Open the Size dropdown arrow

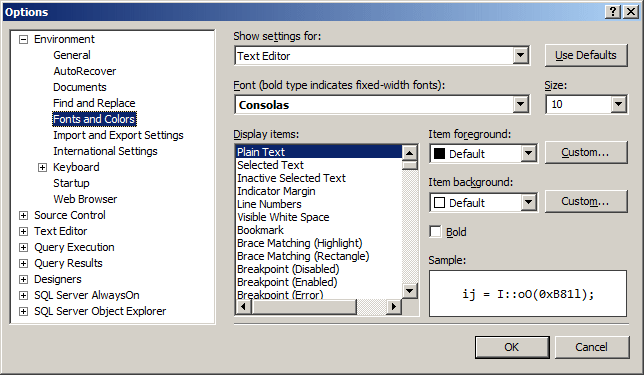(x=619, y=104)
